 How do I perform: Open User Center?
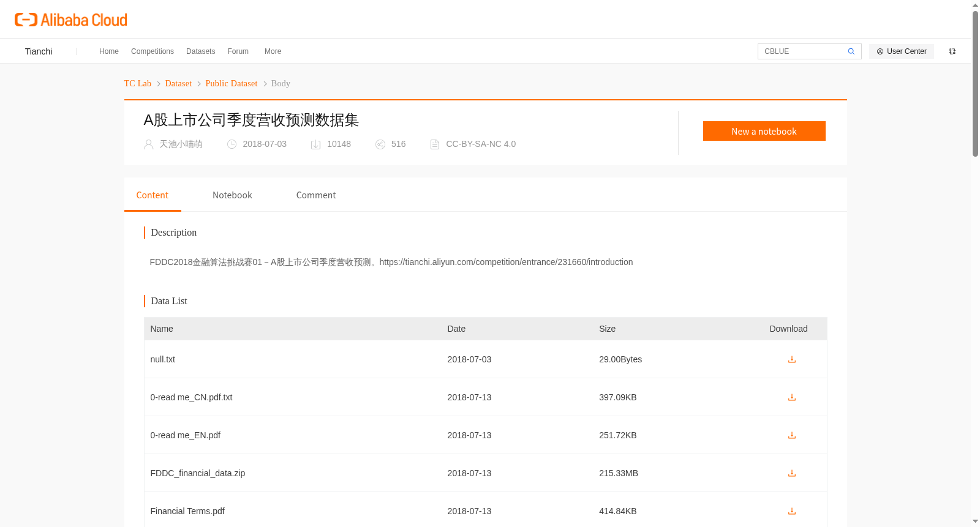click(902, 51)
